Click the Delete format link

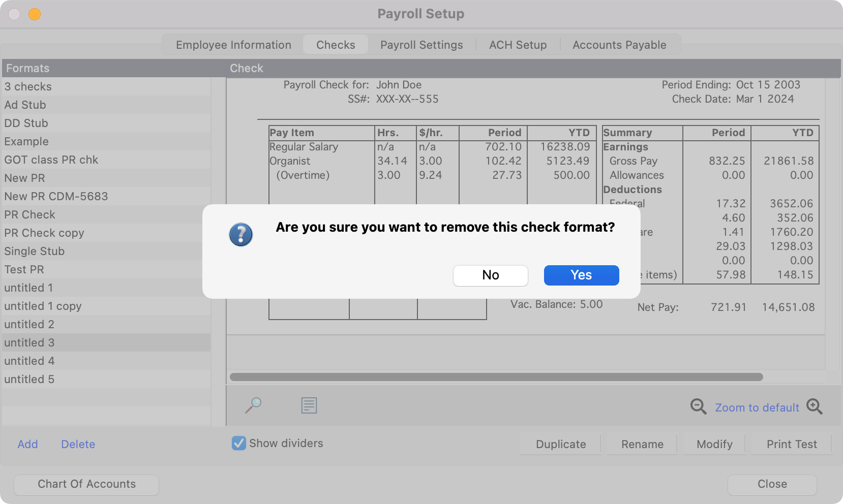tap(78, 444)
